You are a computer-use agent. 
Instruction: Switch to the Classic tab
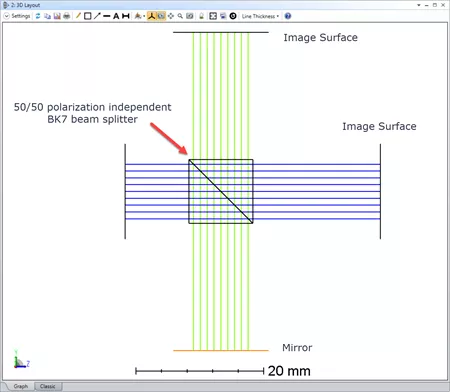[x=48, y=386]
